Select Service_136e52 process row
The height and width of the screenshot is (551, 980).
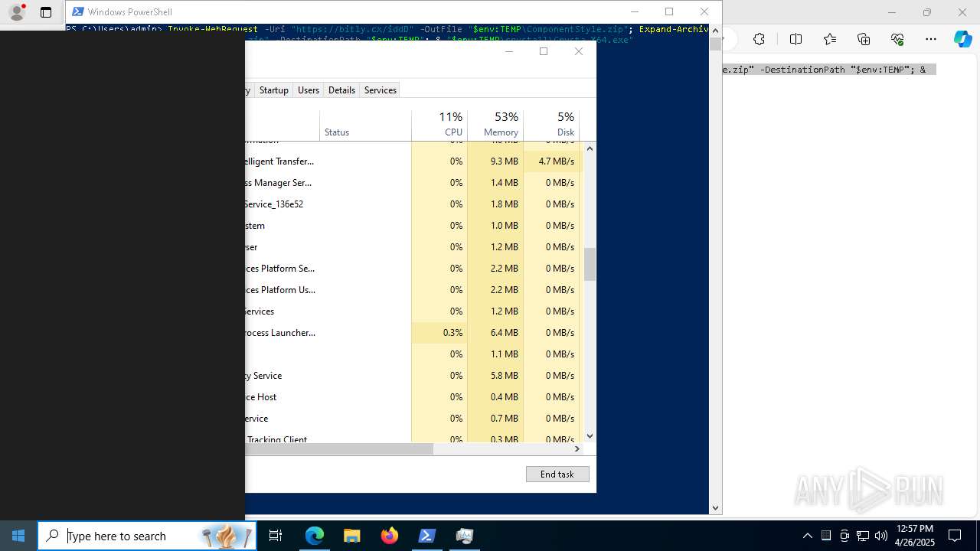click(413, 204)
